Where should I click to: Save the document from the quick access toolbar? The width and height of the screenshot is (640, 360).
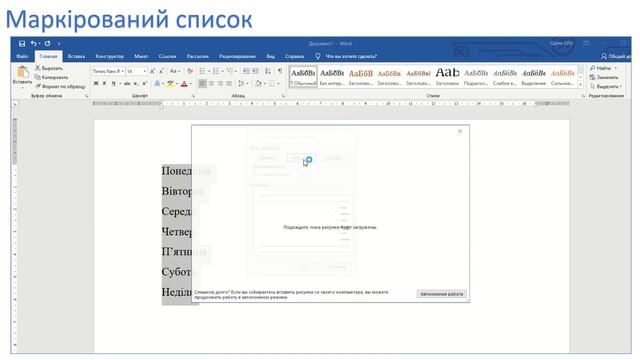pyautogui.click(x=22, y=43)
